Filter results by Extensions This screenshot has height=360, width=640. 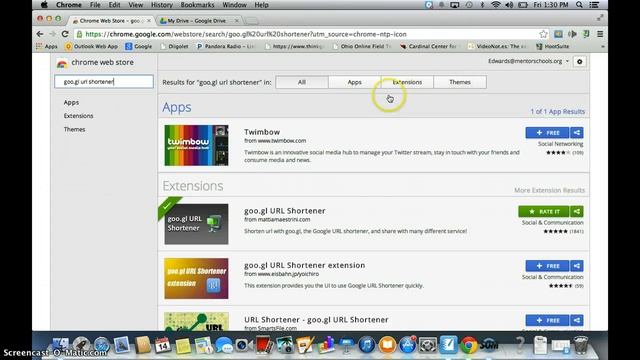(x=407, y=82)
